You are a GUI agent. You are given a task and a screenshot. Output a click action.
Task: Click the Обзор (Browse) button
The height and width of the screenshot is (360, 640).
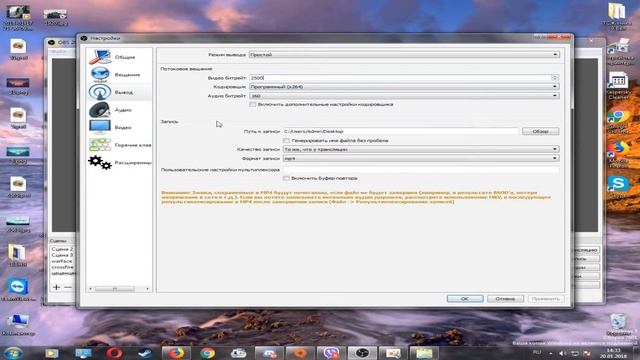(x=540, y=131)
